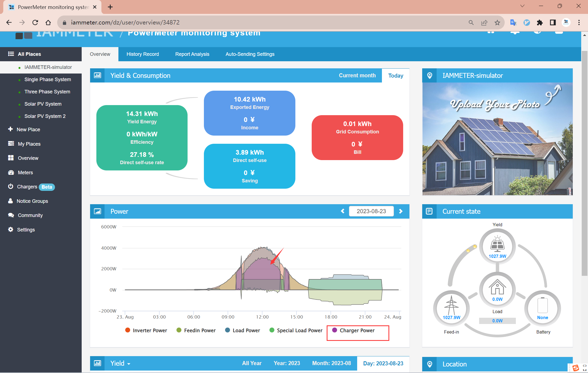588x373 pixels.
Task: Switch to Current month view
Action: point(357,75)
